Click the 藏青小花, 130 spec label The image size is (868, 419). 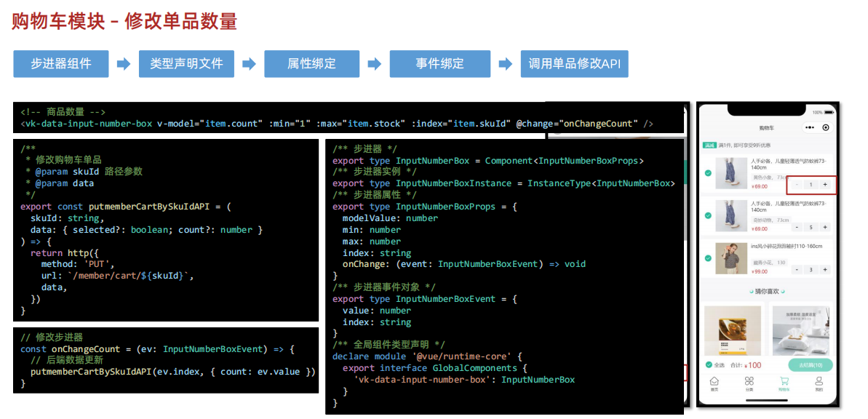click(770, 263)
